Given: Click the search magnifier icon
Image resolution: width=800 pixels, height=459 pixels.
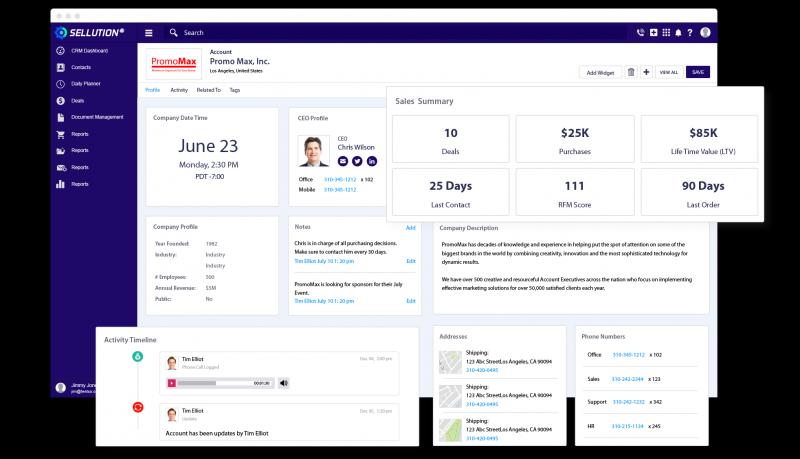Looking at the screenshot, I should pos(173,32).
